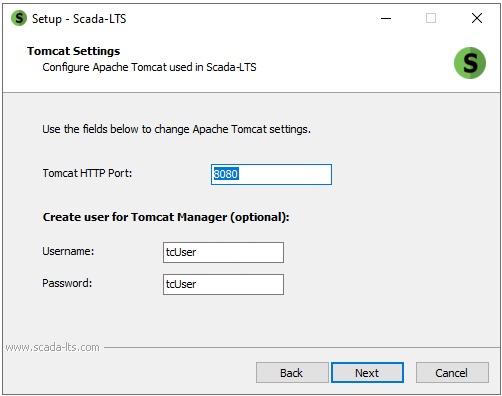Minimize the Setup - Scada-LTS window
The height and width of the screenshot is (396, 502).
coord(386,18)
